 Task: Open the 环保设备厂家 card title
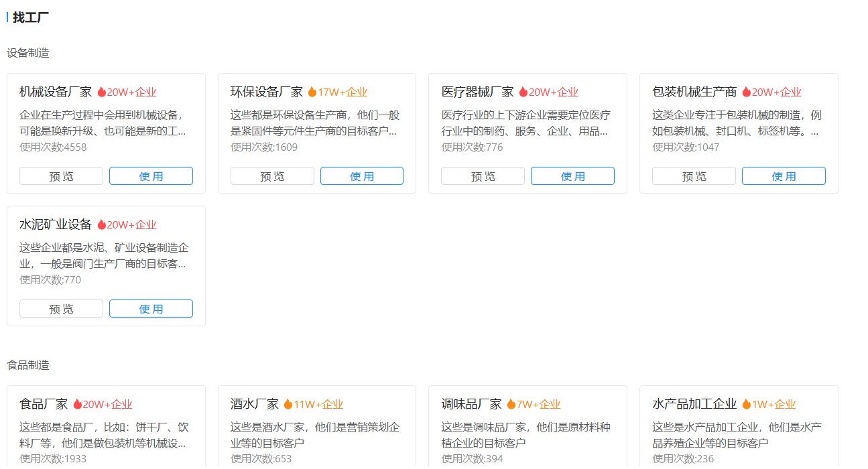point(267,92)
